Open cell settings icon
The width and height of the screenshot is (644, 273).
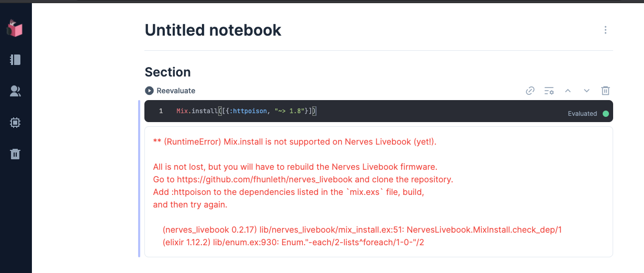point(549,91)
